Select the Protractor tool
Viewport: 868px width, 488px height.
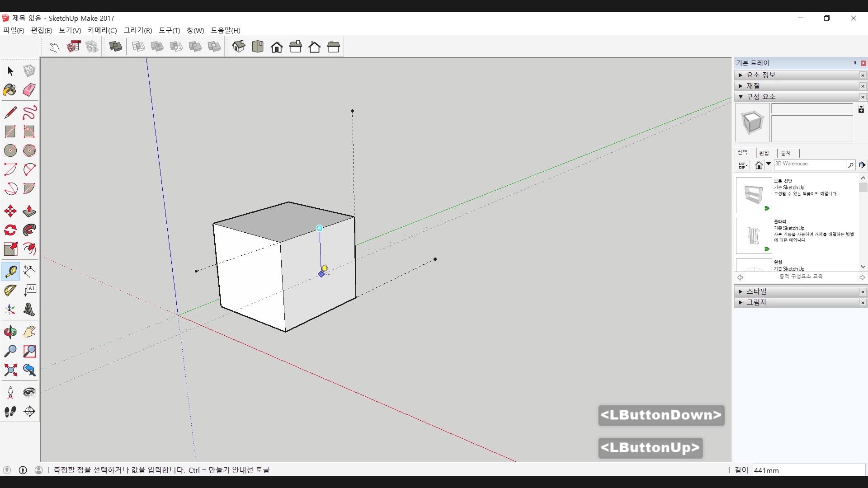[x=10, y=290]
